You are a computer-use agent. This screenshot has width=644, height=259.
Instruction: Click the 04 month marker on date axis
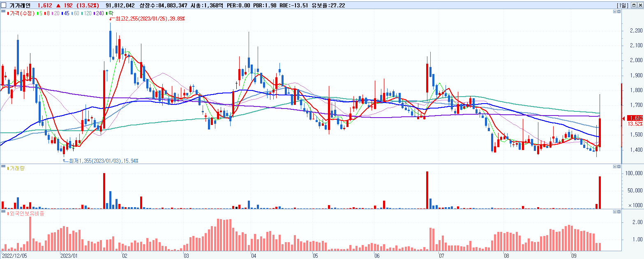click(253, 255)
